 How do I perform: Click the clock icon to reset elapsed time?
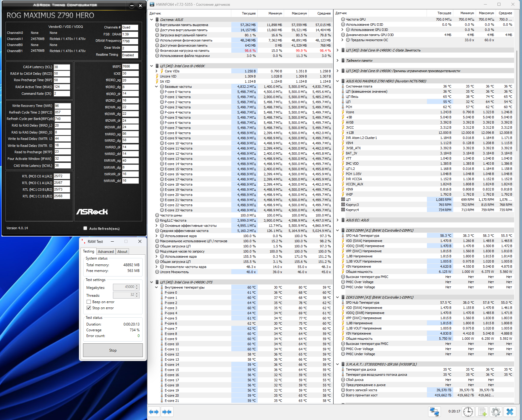468,412
